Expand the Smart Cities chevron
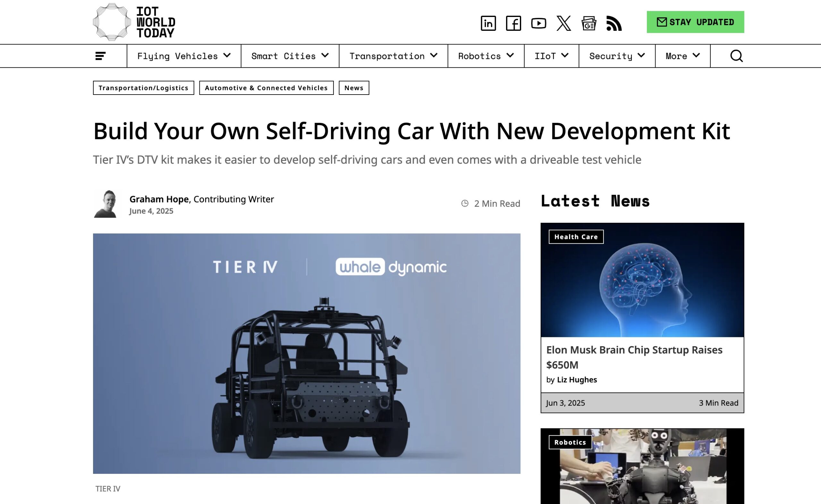 tap(325, 55)
